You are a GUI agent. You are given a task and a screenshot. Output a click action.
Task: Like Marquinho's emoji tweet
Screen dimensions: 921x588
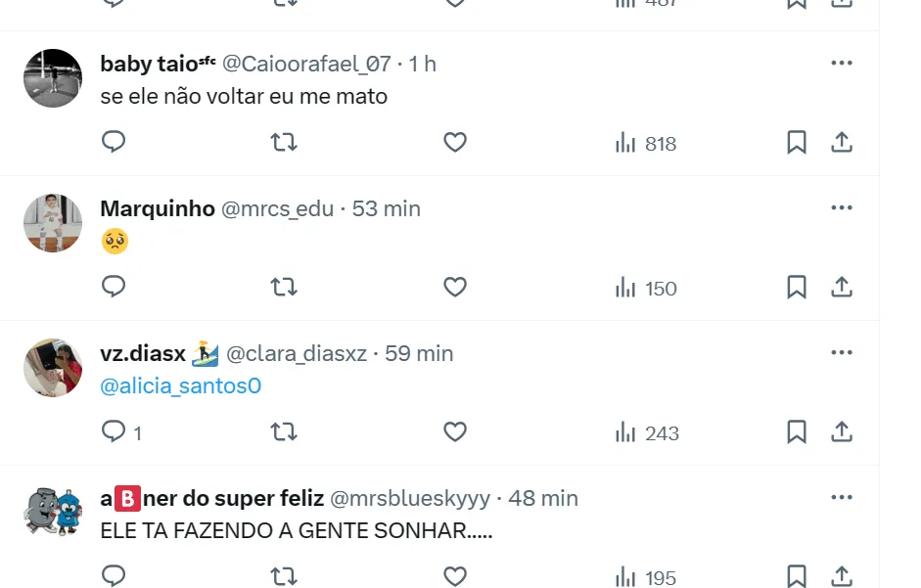coord(455,288)
